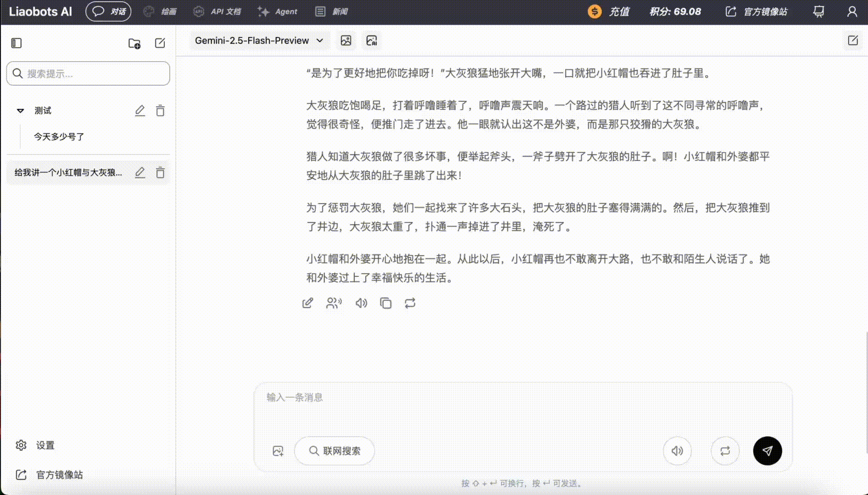This screenshot has height=495, width=868.
Task: Click the AI image icon in chat header
Action: pos(372,40)
